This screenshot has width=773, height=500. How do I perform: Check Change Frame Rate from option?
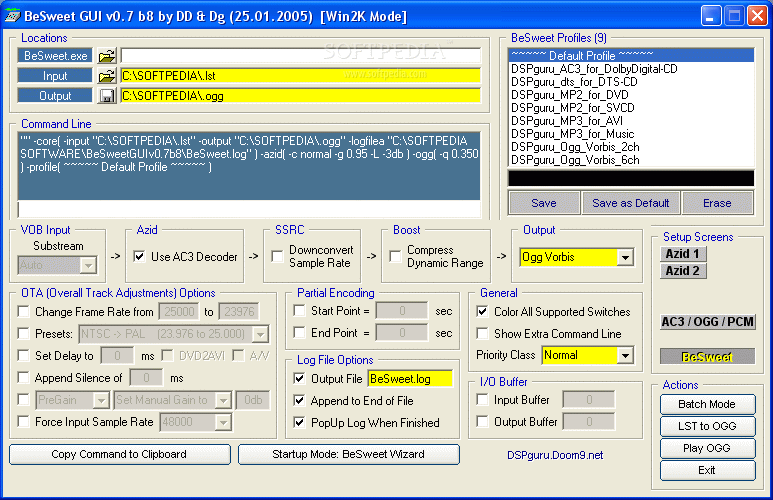(x=23, y=312)
